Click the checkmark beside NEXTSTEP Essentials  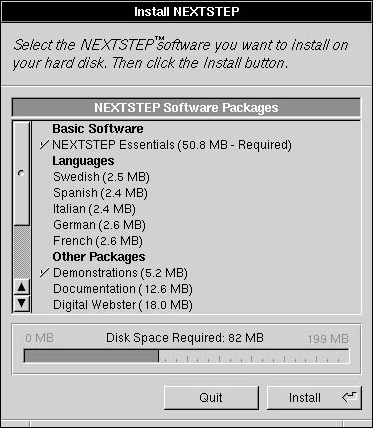pos(44,145)
